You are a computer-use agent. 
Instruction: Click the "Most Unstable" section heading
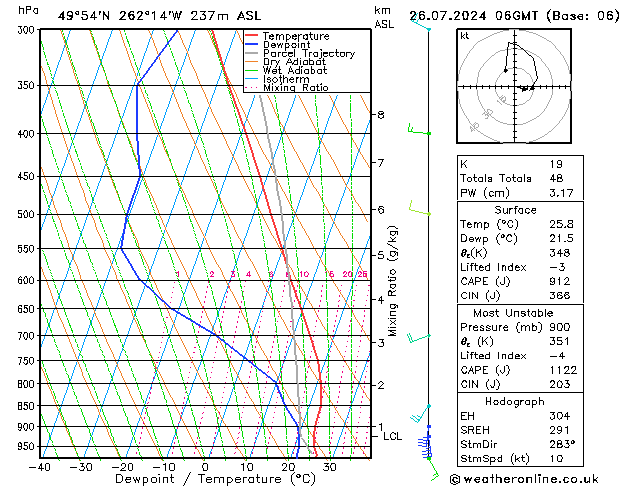click(x=513, y=313)
